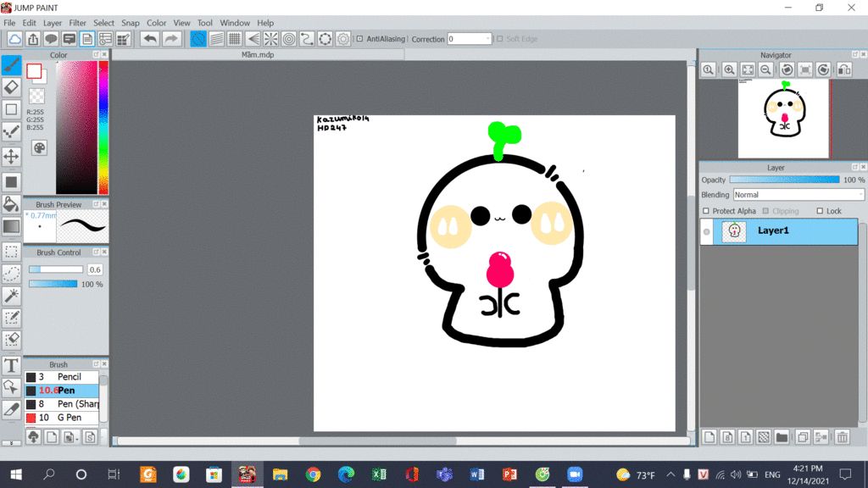
Task: Open the Blending mode dropdown
Action: tap(798, 195)
